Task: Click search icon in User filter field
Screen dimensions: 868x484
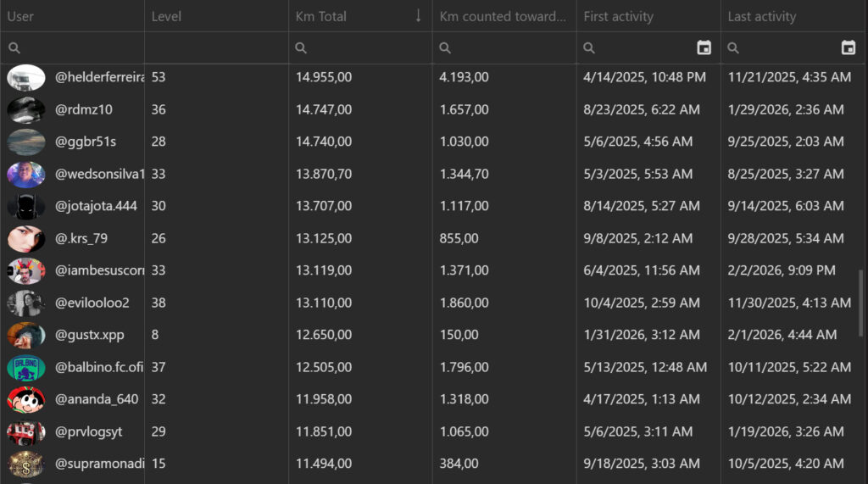Action: 14,48
